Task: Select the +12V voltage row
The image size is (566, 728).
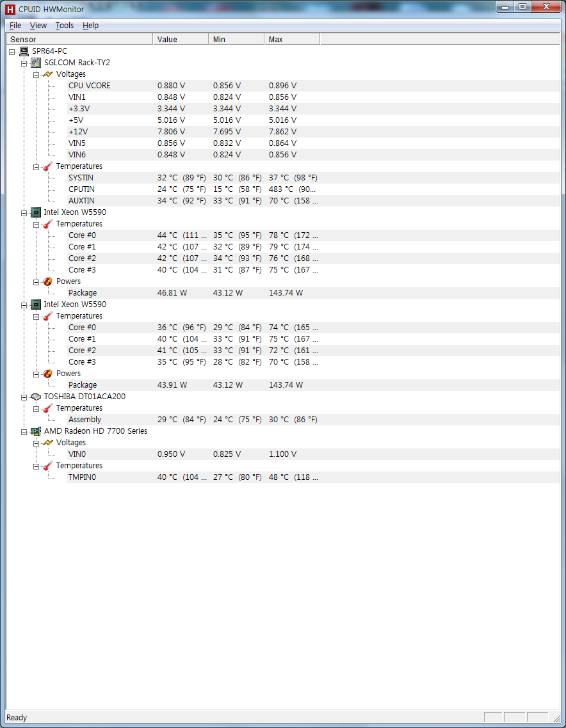Action: pyautogui.click(x=314, y=131)
